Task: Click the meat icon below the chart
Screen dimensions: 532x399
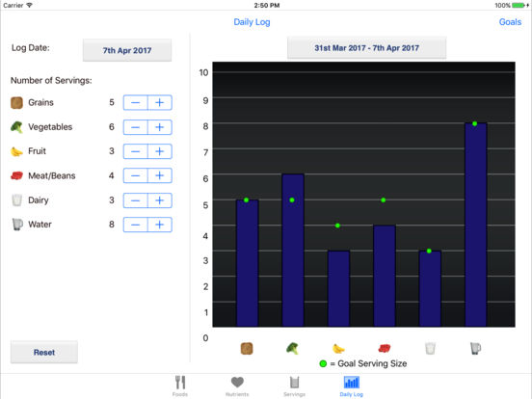Action: (385, 349)
